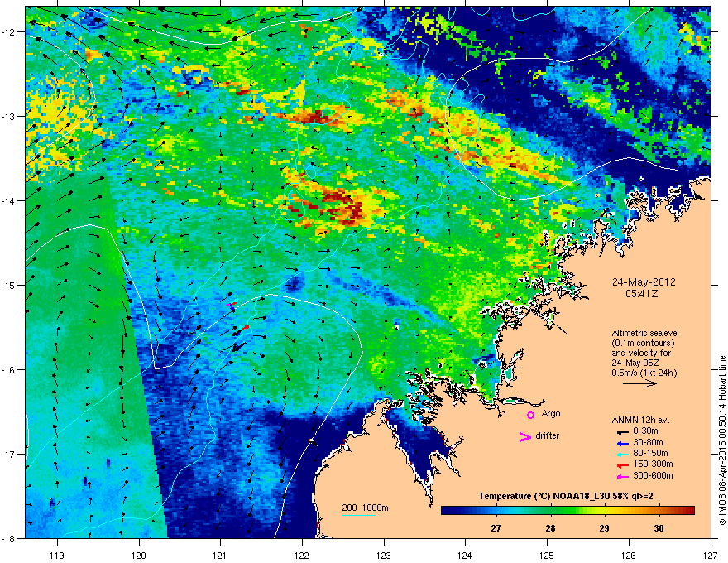
Task: Click the magenta Argo circle symbol
Action: click(530, 415)
